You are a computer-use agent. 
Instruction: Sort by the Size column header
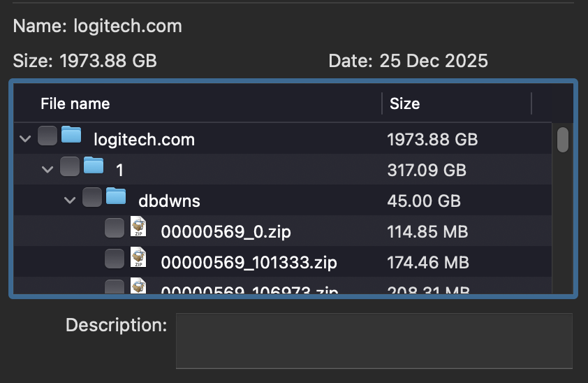pyautogui.click(x=404, y=104)
